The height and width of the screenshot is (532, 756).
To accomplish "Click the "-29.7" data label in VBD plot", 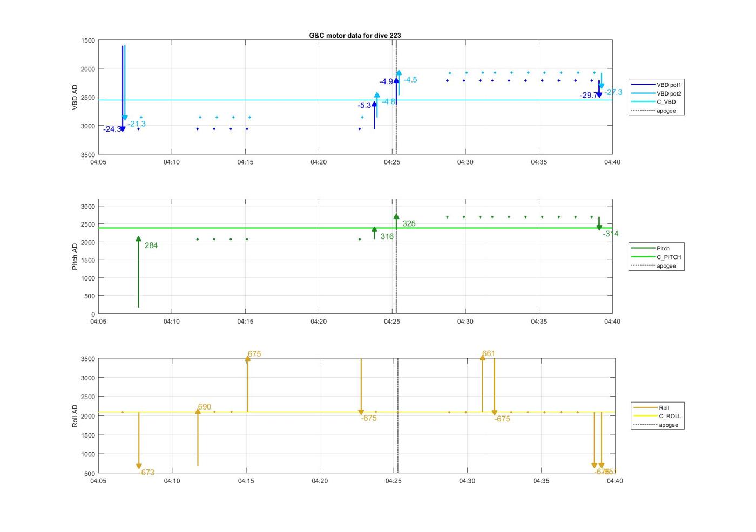I will pyautogui.click(x=588, y=96).
